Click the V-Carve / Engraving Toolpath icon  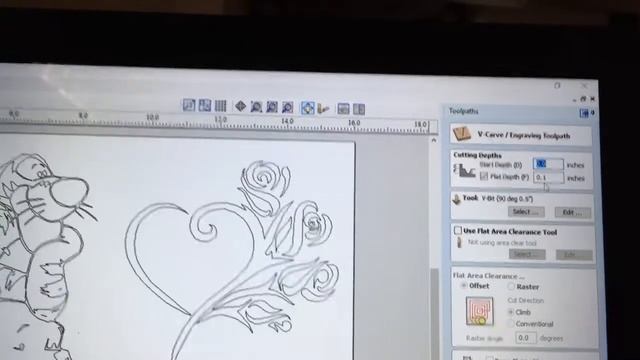coord(462,133)
